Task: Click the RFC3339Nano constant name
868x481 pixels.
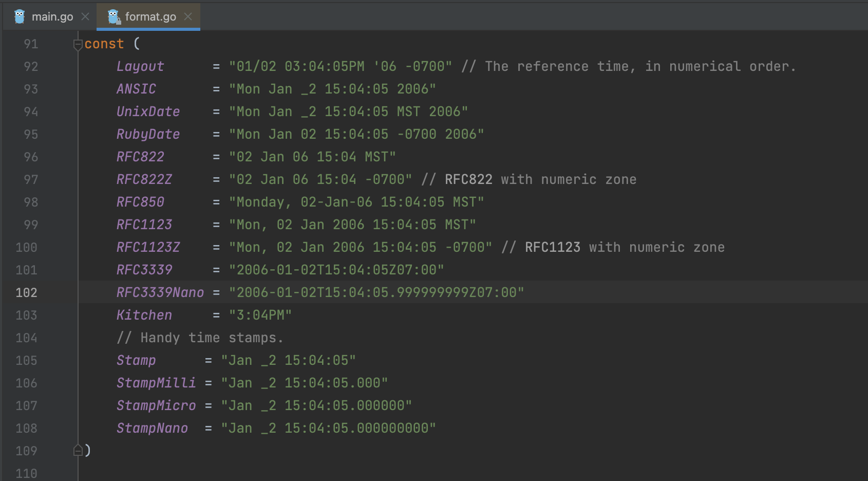Action: click(160, 292)
